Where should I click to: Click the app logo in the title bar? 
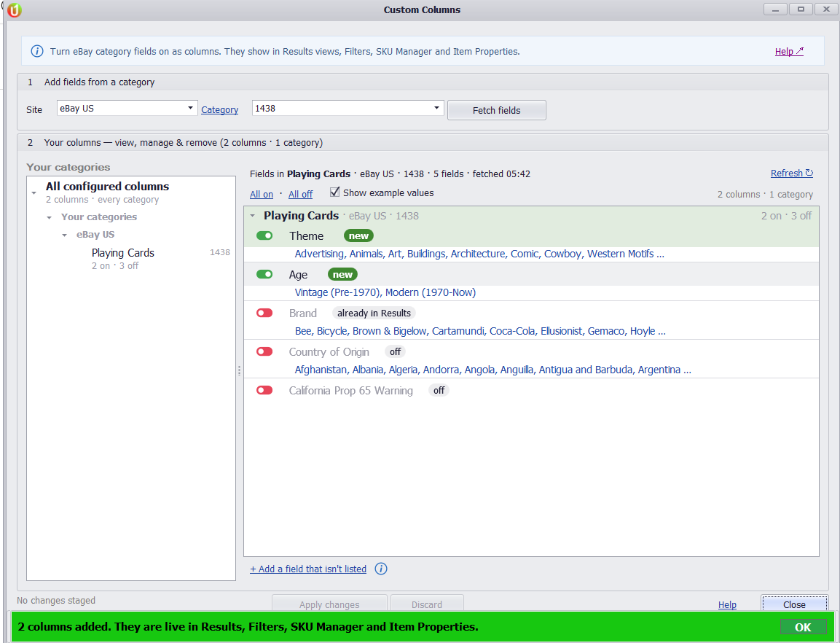15,9
